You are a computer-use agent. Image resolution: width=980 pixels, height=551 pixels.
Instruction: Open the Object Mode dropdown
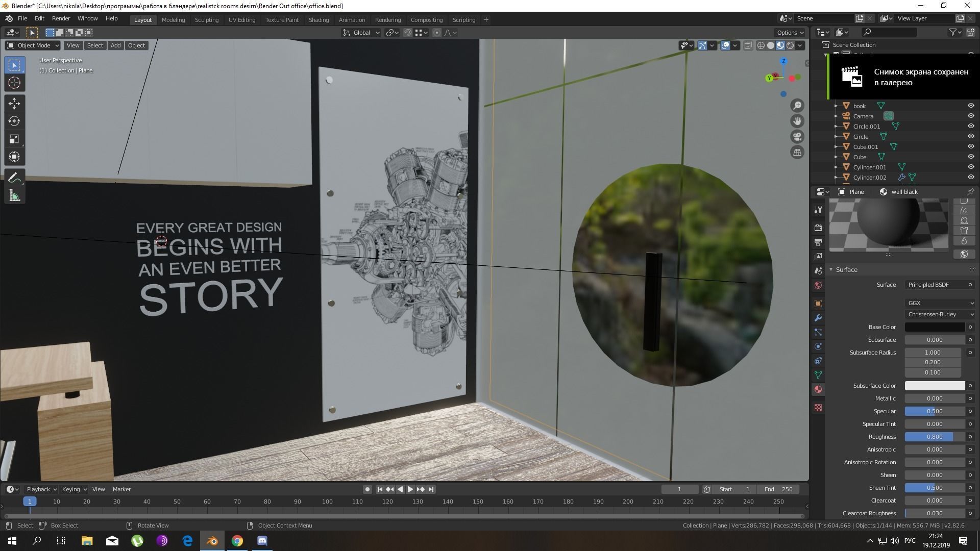click(33, 45)
